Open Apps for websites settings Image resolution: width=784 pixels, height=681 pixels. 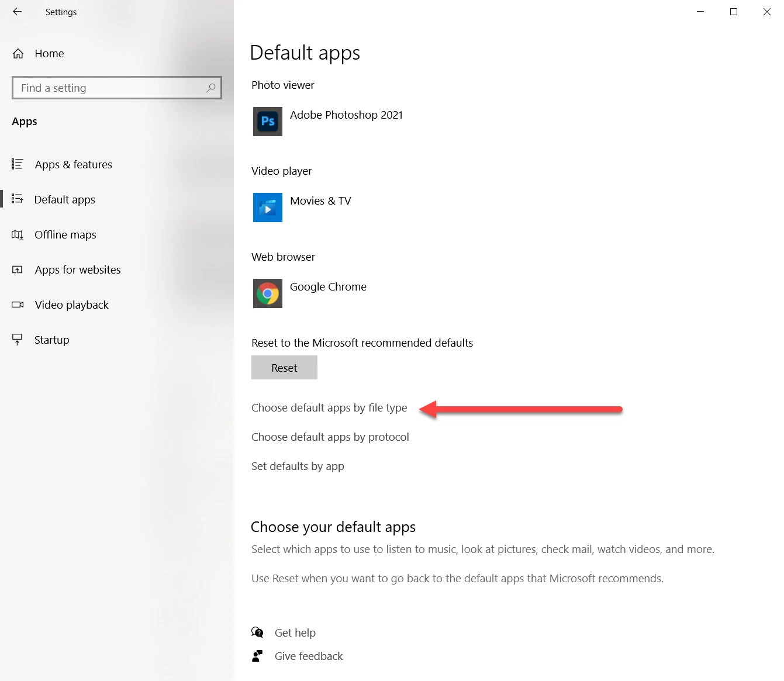coord(78,270)
